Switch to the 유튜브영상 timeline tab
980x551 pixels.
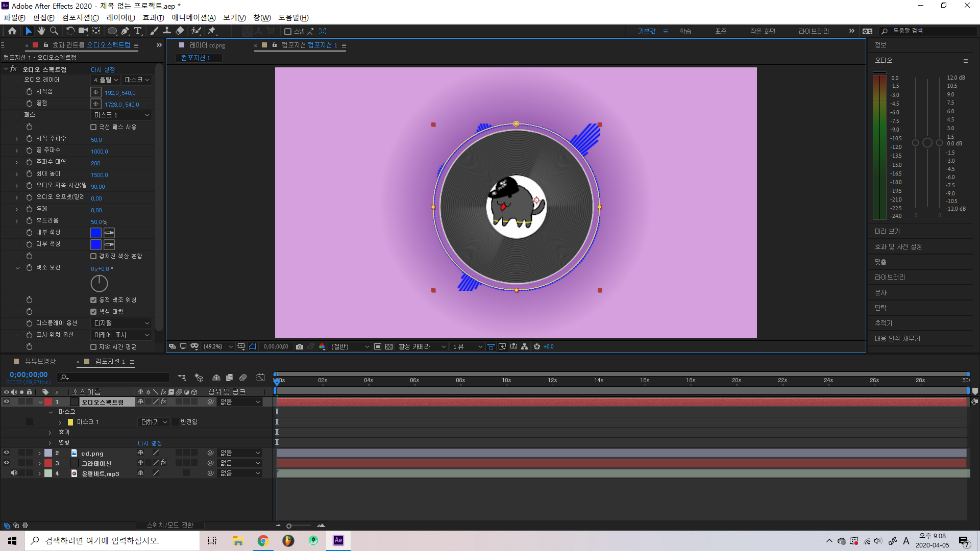40,361
